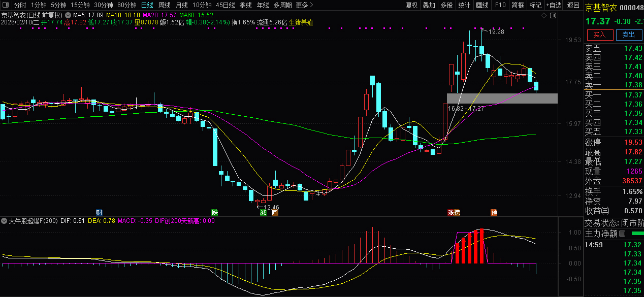Click the 减 shareholder reduction marker

263,213
